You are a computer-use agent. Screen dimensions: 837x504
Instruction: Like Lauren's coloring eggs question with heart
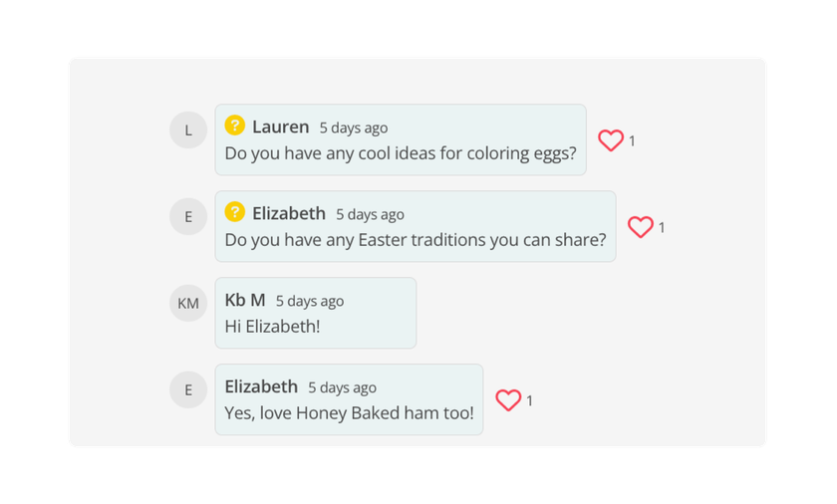click(611, 140)
